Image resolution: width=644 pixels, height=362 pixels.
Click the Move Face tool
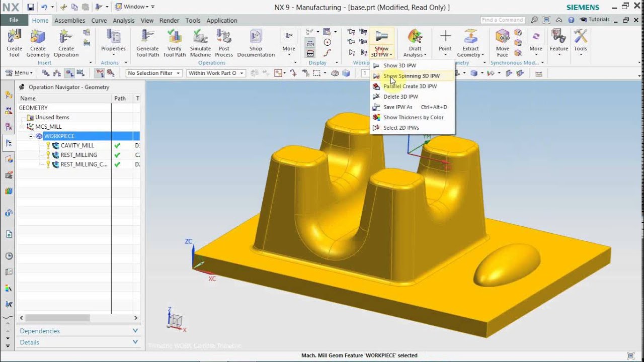click(503, 43)
